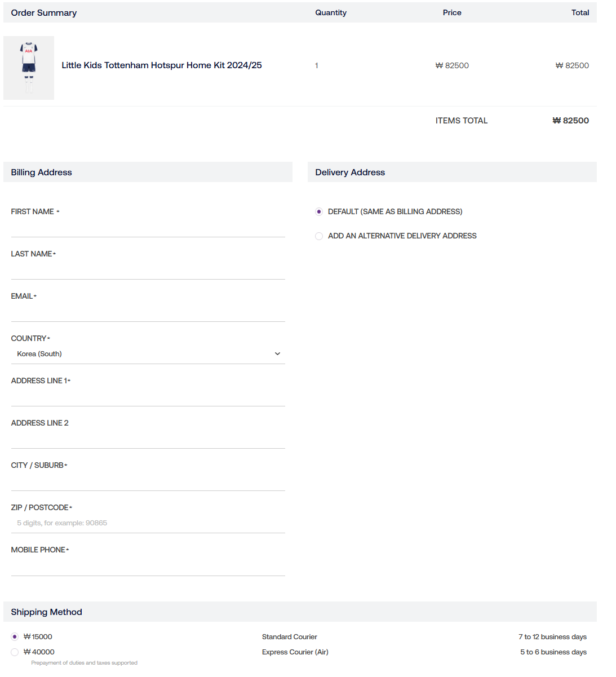Click the Price column header
This screenshot has height=677, width=616.
[452, 12]
